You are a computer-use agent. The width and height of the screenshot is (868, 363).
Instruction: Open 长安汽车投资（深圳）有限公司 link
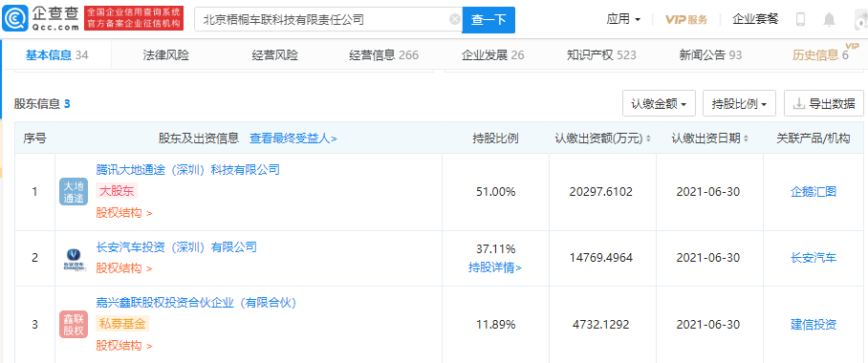(176, 246)
